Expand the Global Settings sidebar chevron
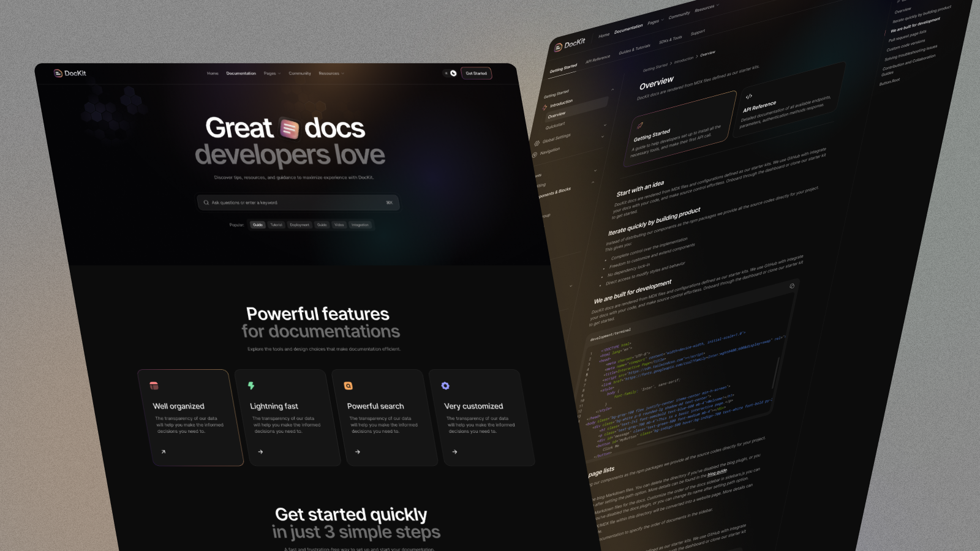 (x=605, y=126)
